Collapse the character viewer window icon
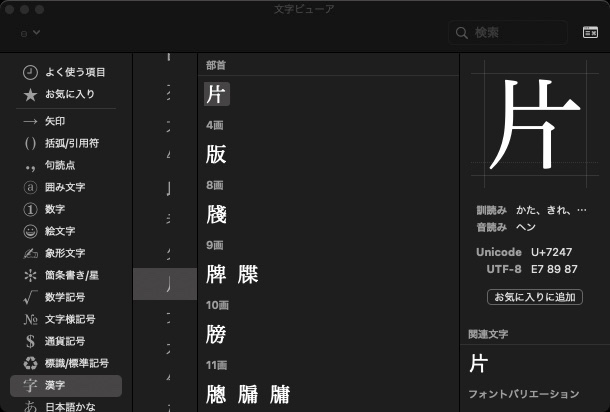This screenshot has width=610, height=412. coord(590,32)
